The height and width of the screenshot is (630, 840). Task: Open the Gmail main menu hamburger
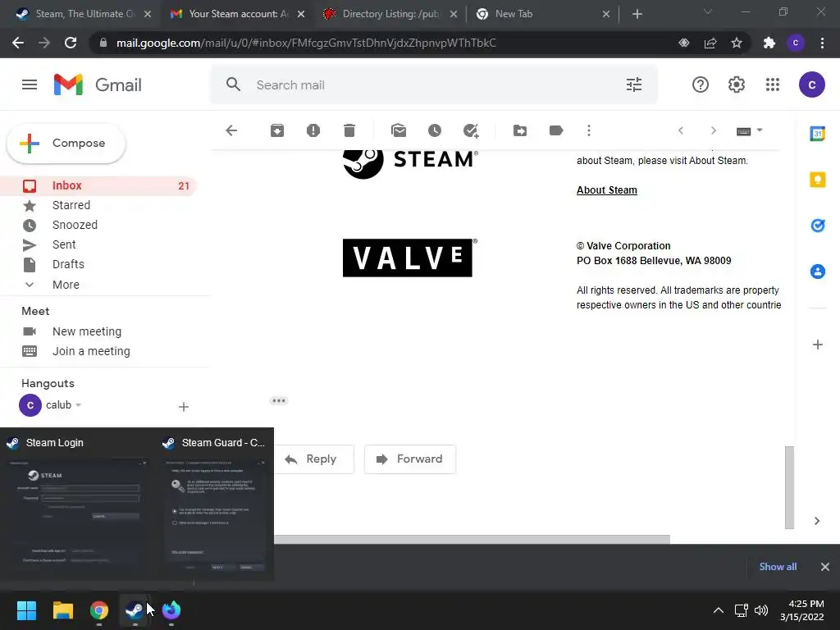30,84
